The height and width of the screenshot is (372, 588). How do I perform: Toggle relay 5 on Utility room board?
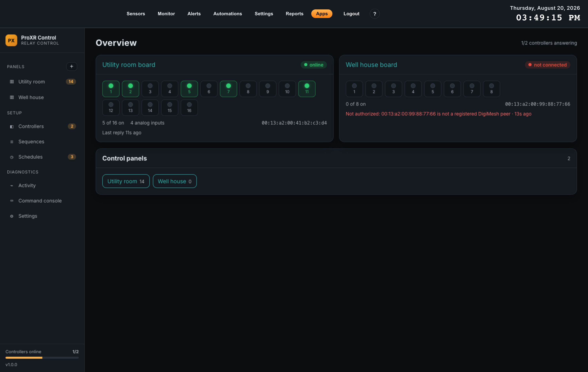(x=189, y=89)
